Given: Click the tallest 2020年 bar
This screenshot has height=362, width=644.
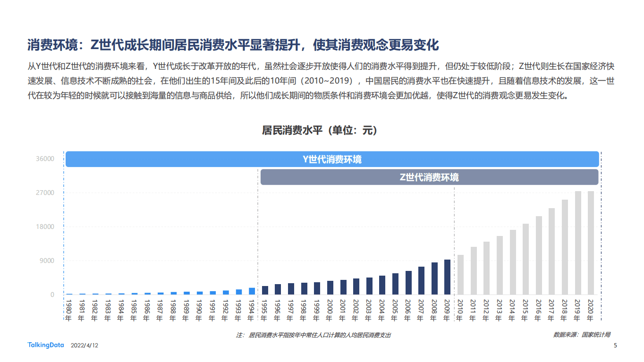Looking at the screenshot, I should pyautogui.click(x=592, y=241).
